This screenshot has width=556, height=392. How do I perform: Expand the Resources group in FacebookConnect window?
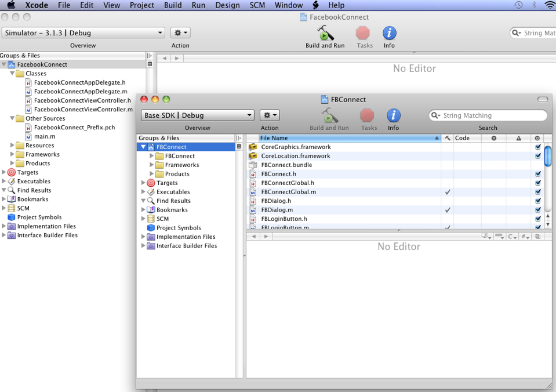12,145
